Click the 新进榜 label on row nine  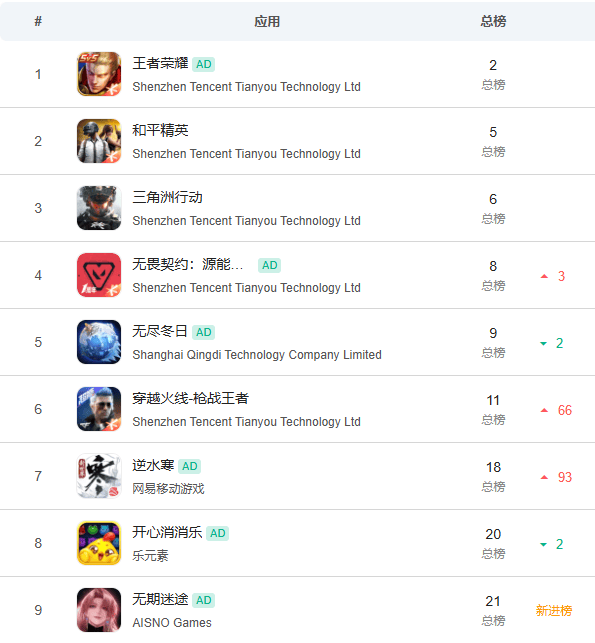[x=554, y=611]
